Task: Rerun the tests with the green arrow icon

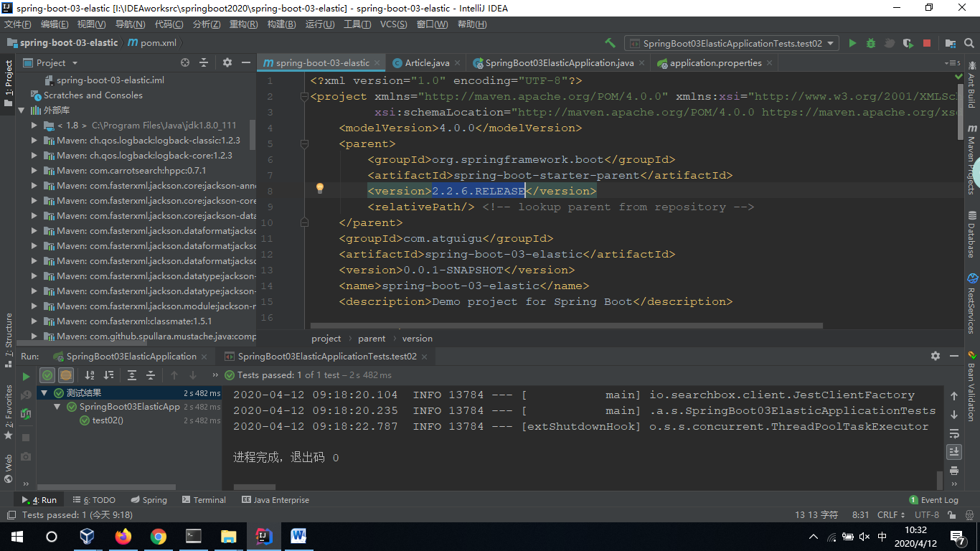Action: [x=25, y=375]
